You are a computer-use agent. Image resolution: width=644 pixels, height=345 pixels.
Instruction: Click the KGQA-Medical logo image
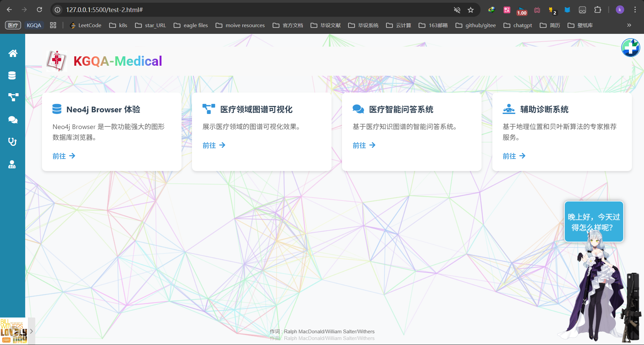tap(56, 61)
